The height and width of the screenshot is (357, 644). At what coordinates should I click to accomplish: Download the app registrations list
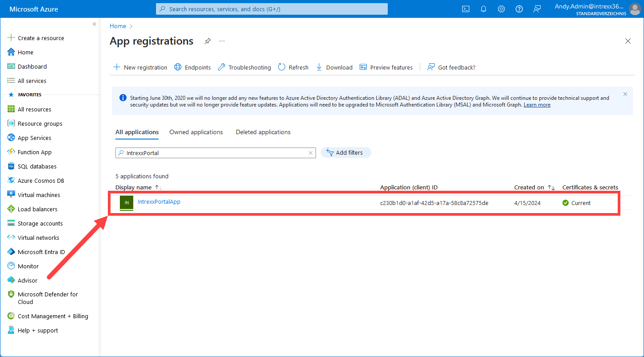[334, 67]
